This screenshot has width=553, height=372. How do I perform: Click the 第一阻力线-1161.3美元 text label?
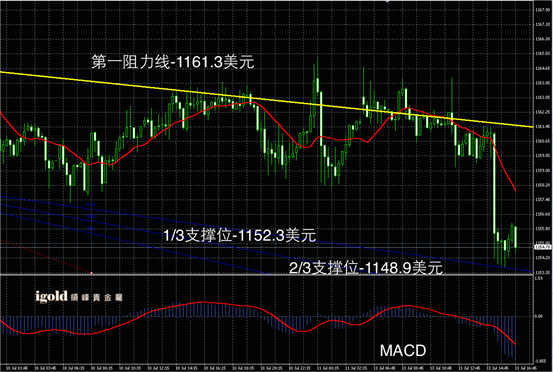pyautogui.click(x=173, y=62)
